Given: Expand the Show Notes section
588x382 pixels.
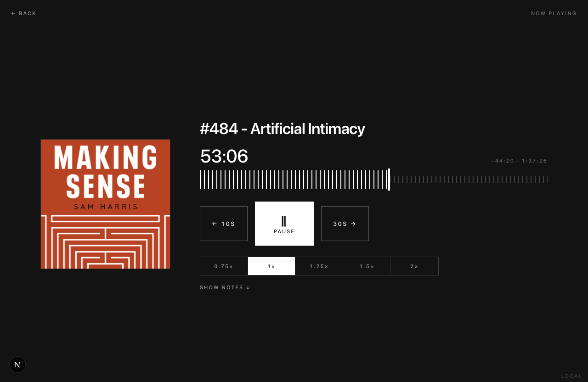Looking at the screenshot, I should (x=225, y=287).
